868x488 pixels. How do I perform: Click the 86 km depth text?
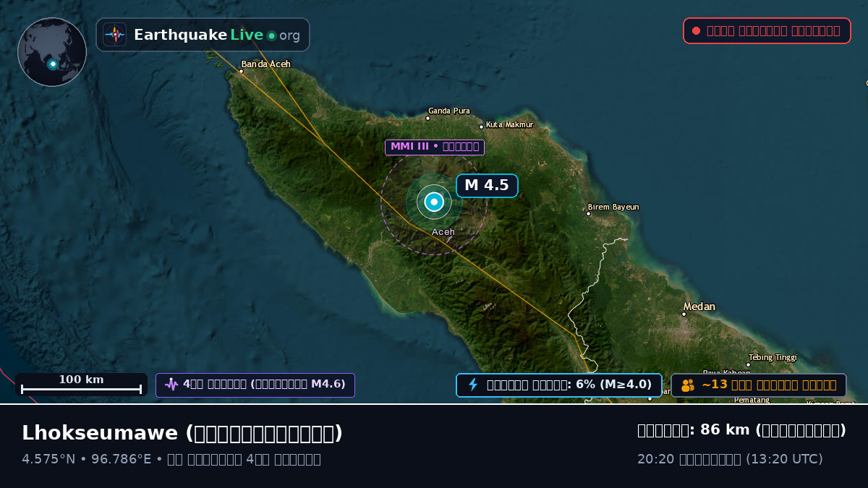[741, 430]
